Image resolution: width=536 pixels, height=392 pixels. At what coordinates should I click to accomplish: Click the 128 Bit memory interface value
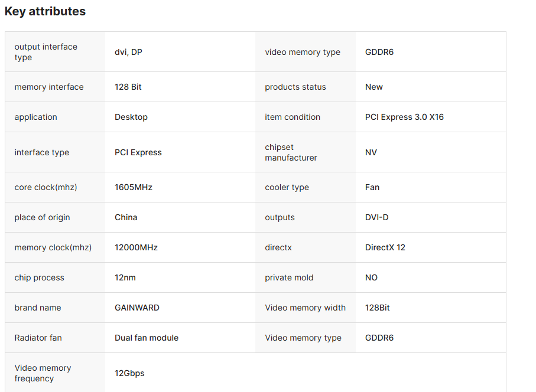click(128, 87)
